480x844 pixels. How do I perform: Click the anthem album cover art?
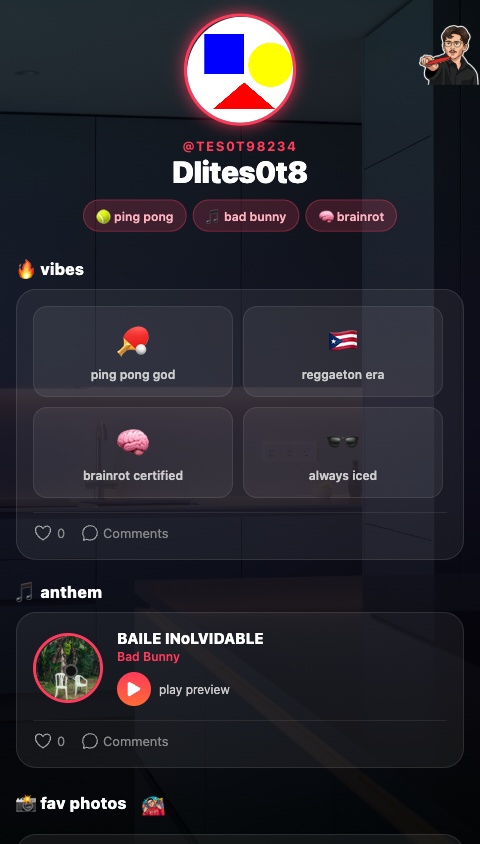[68, 668]
